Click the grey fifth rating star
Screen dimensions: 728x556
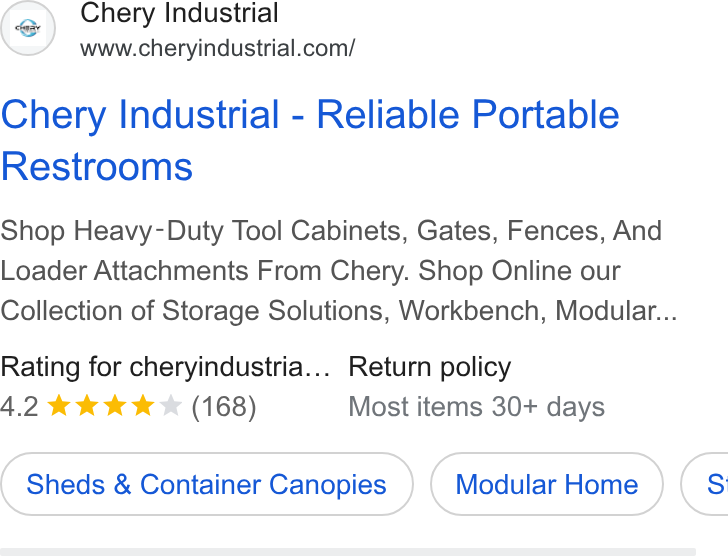pos(170,406)
